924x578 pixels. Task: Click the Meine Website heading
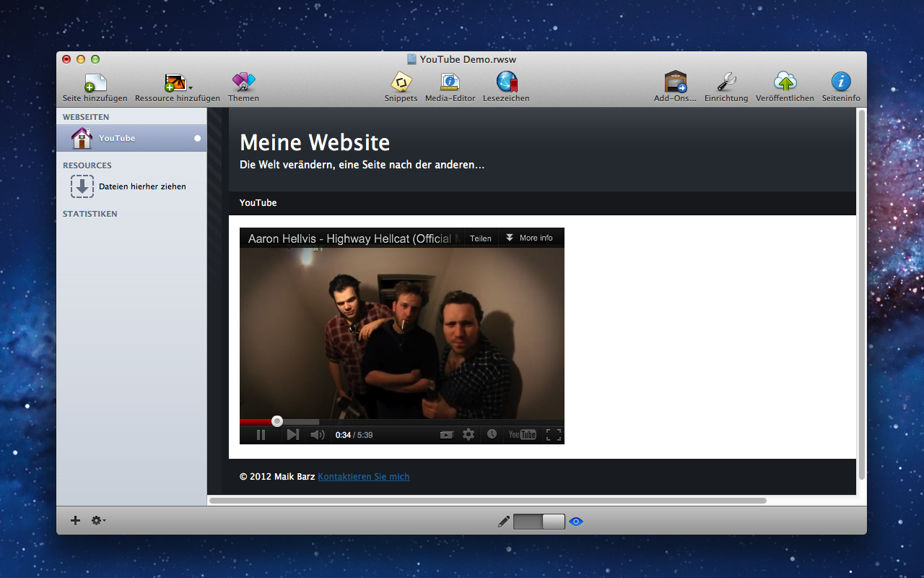click(x=315, y=142)
